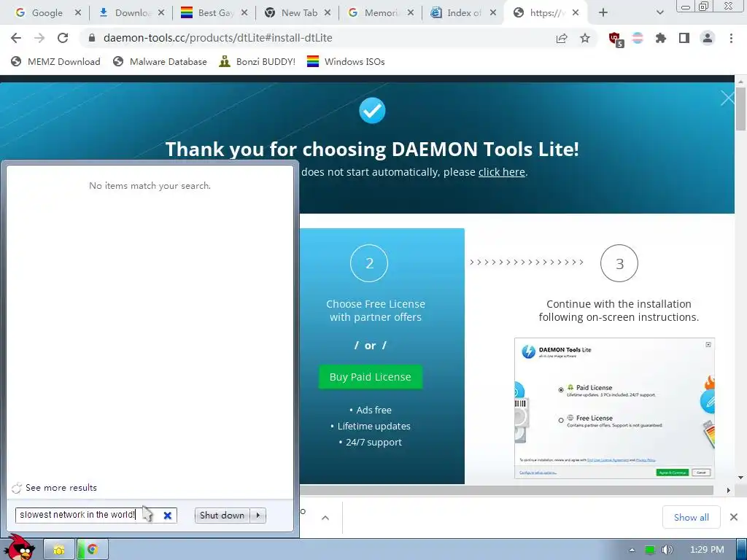
Task: Click the Shut down button
Action: (x=222, y=516)
